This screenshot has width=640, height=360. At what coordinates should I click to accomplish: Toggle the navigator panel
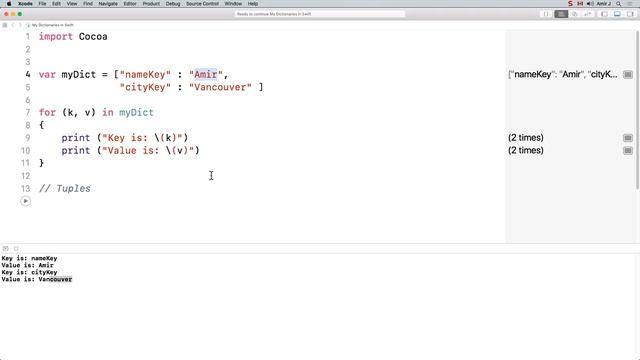coord(604,14)
